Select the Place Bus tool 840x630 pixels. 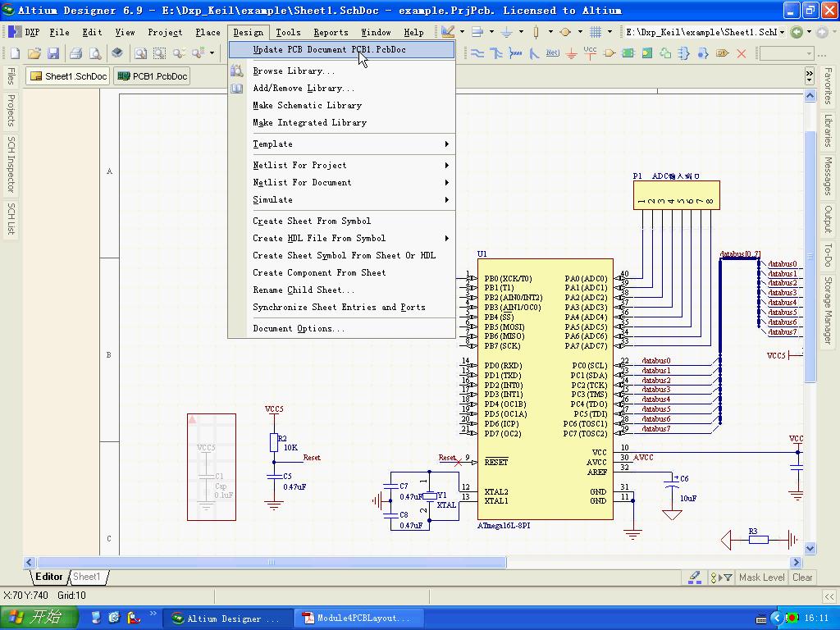(496, 53)
